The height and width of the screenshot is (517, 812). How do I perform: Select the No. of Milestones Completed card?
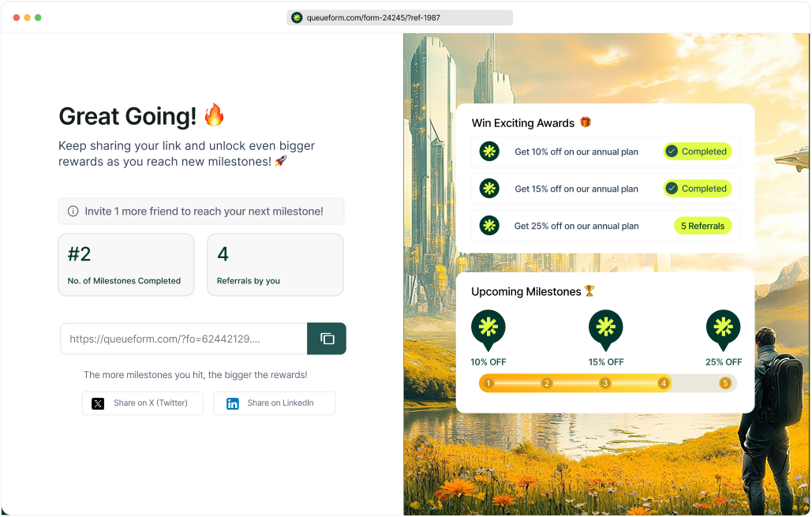(125, 264)
